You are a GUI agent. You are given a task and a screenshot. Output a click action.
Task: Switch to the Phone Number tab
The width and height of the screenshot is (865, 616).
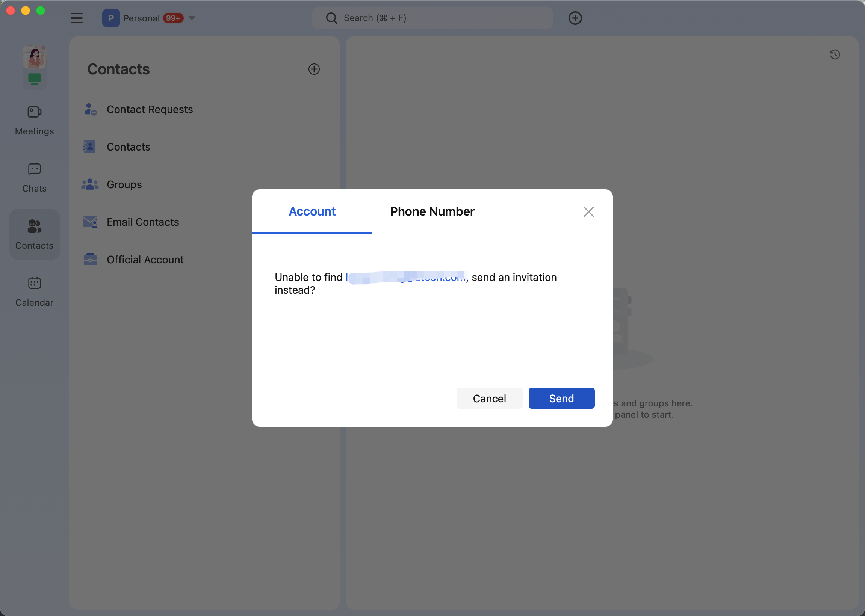(x=432, y=211)
